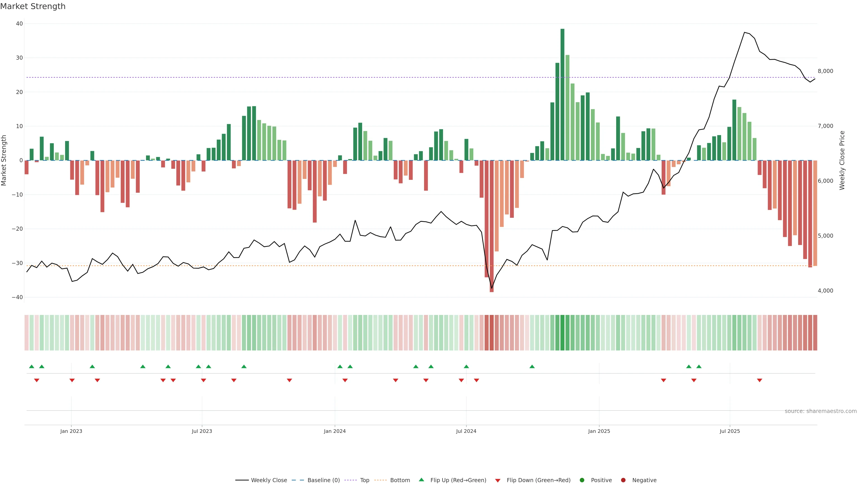Click the Weekly Close Price axis title
Image resolution: width=868 pixels, height=488 pixels.
tap(842, 160)
